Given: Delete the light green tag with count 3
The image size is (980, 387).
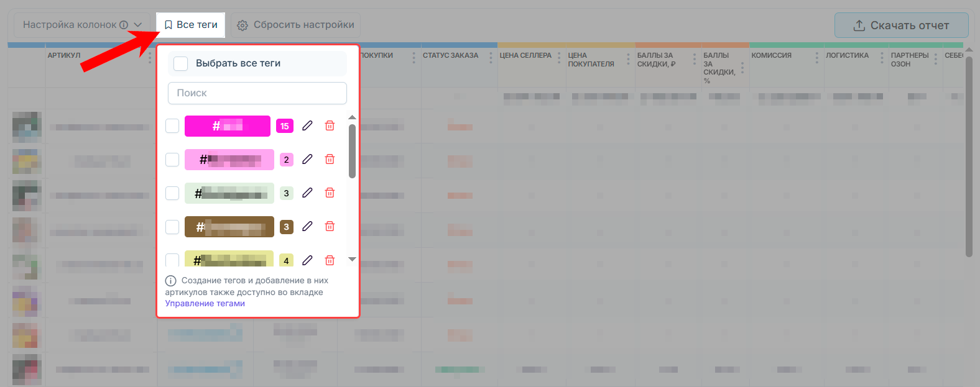Looking at the screenshot, I should (x=330, y=193).
